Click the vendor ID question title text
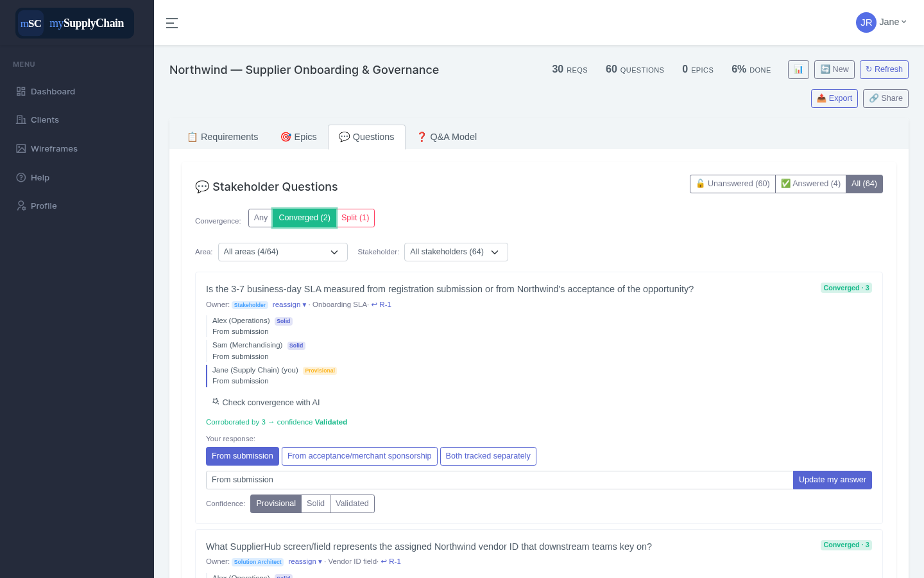Screen dimensions: 924x578 [429, 547]
